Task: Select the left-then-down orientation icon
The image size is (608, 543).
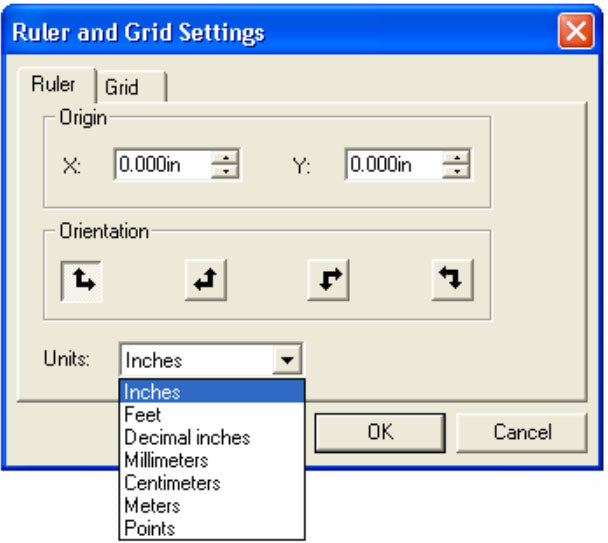Action: click(453, 280)
